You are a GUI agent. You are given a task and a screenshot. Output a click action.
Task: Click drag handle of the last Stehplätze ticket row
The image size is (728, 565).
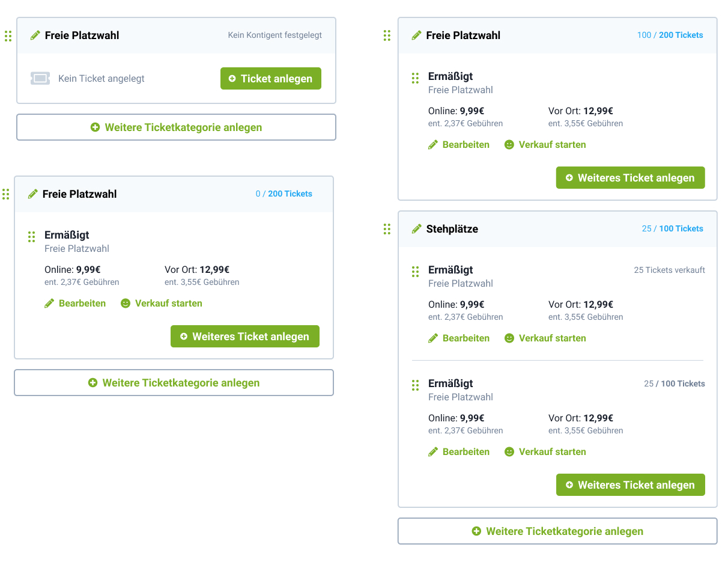[x=415, y=385]
